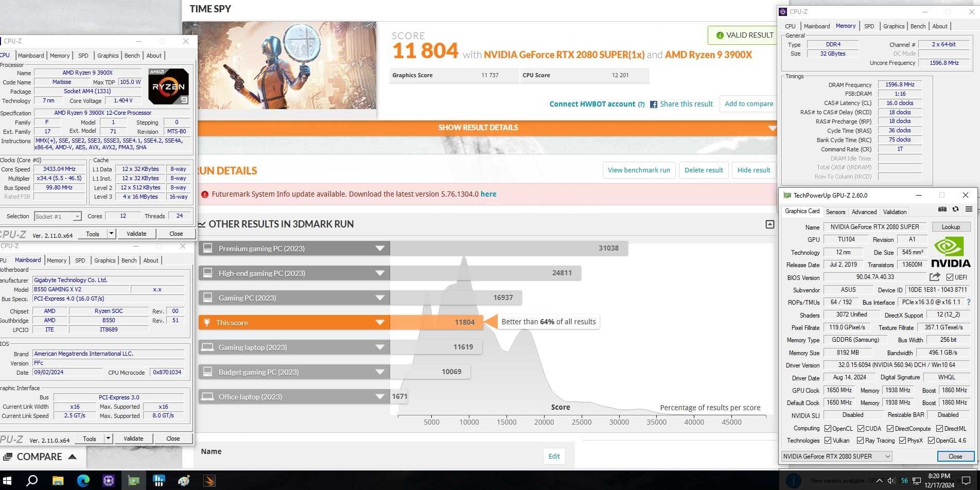Switch to Sensors tab in GPU-Z

tap(835, 212)
